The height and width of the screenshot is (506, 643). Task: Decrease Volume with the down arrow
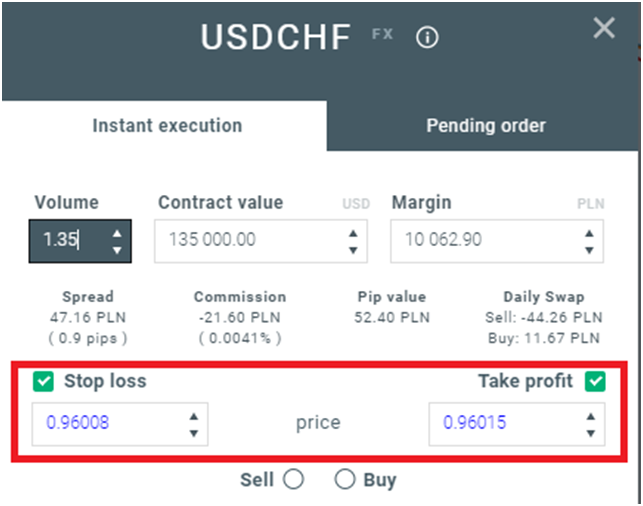(x=118, y=249)
